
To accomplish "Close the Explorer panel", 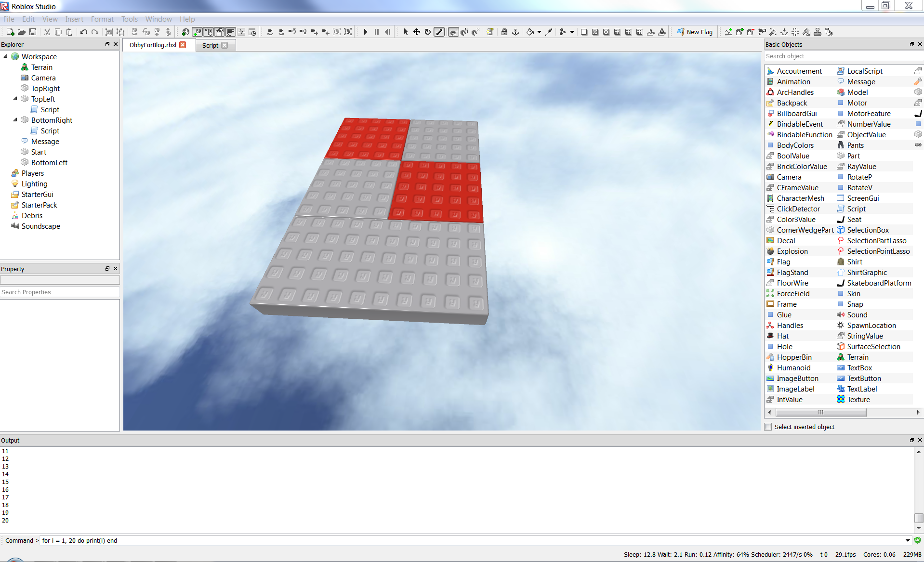I will point(116,44).
